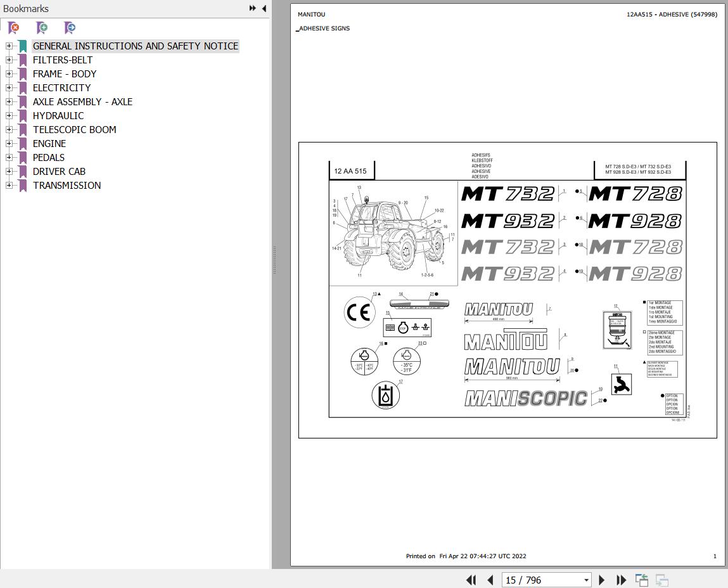The height and width of the screenshot is (588, 728).
Task: Go to the first page
Action: (471, 580)
